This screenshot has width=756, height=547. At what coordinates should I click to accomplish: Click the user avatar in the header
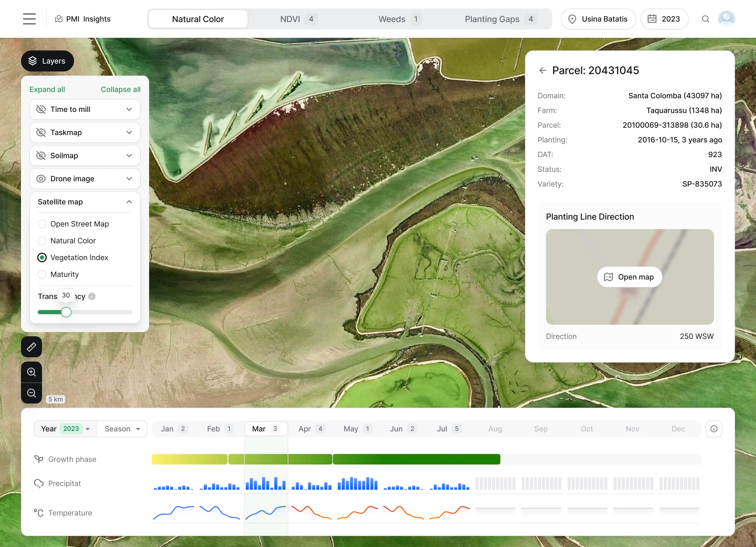[x=727, y=19]
